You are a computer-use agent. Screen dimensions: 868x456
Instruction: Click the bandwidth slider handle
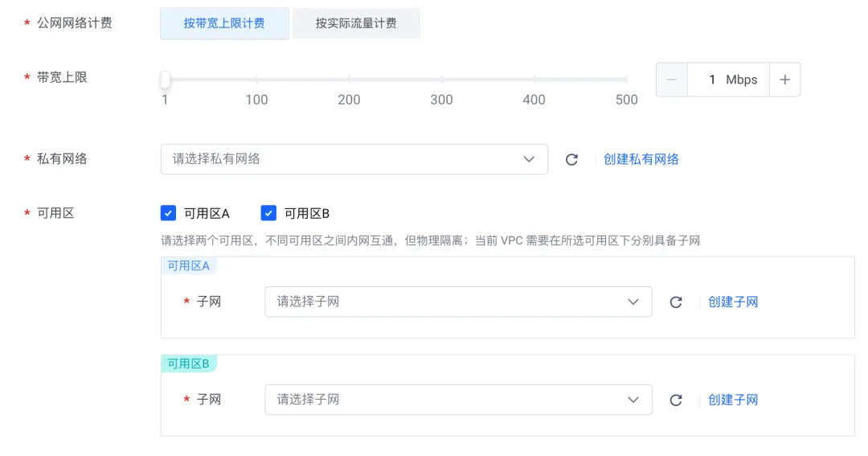(x=165, y=80)
